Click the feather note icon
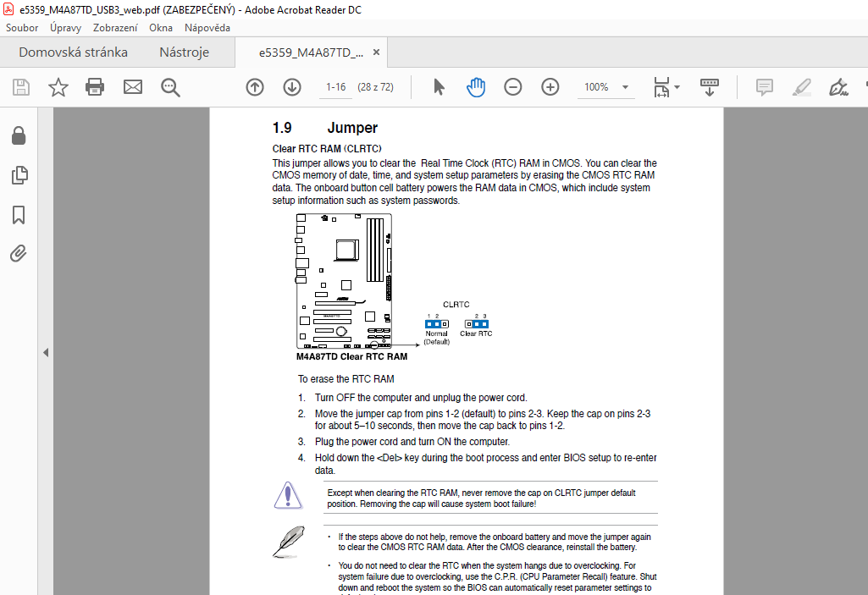 (x=289, y=542)
